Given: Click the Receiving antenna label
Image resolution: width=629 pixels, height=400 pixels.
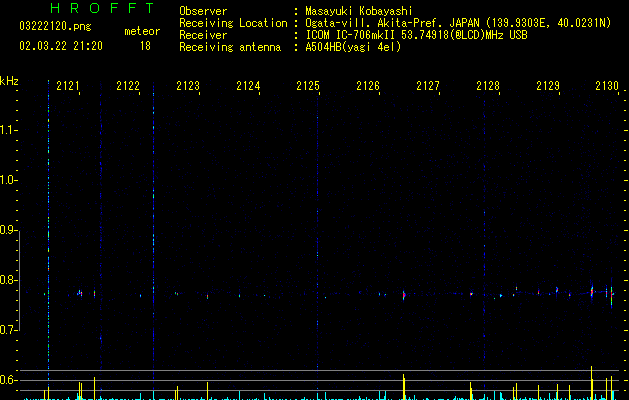Looking at the screenshot, I should [230, 47].
